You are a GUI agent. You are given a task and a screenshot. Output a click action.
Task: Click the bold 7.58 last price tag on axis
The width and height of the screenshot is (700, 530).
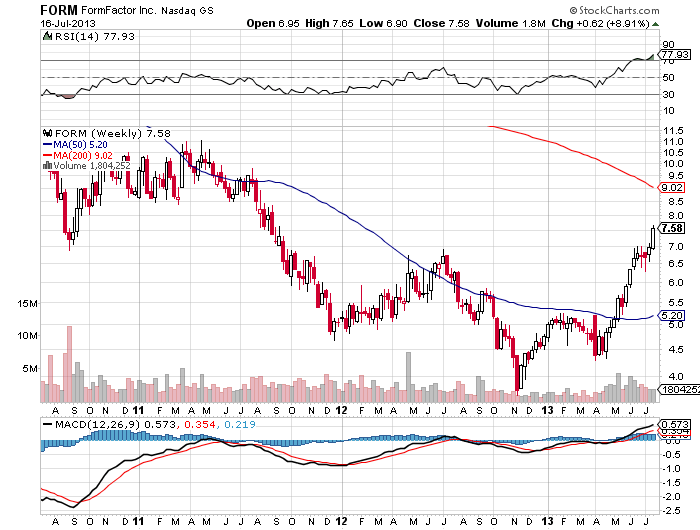[x=672, y=228]
